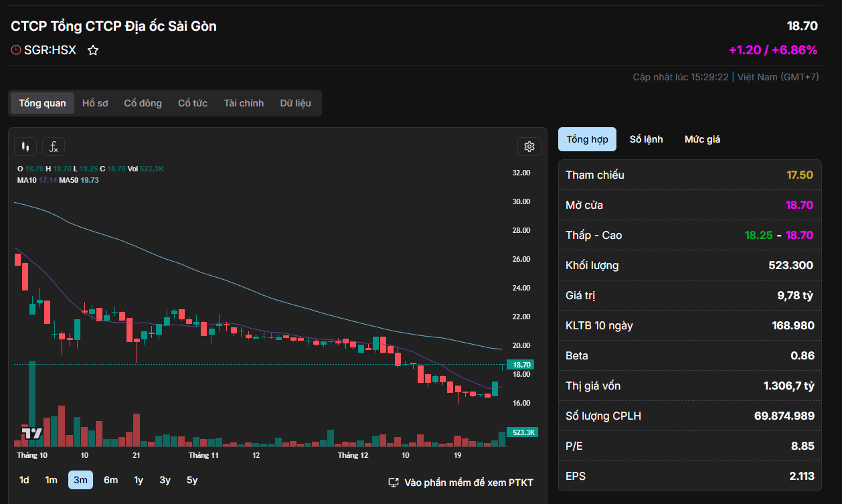Click the TradingView logo on chart
Screen dimensions: 842x504
(x=31, y=433)
